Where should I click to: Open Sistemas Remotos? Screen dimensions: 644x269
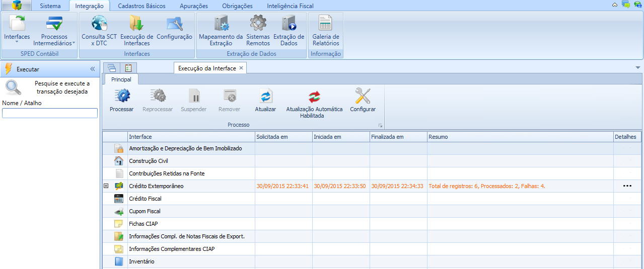coord(258,30)
